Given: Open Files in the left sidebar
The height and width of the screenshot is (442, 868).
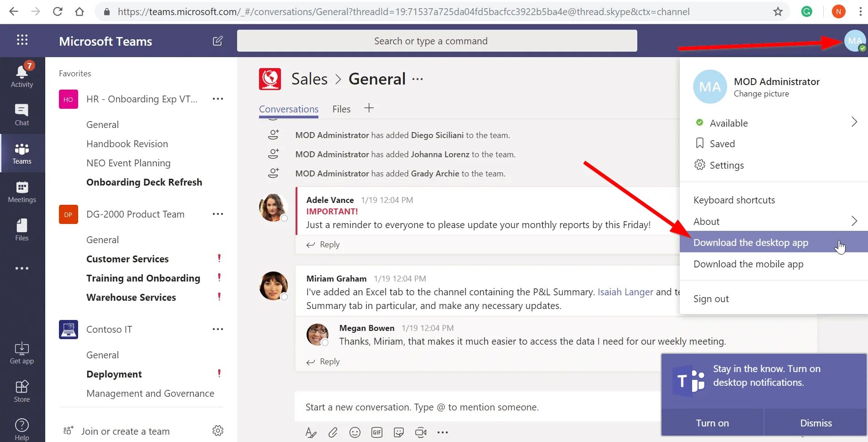Looking at the screenshot, I should click(x=22, y=230).
